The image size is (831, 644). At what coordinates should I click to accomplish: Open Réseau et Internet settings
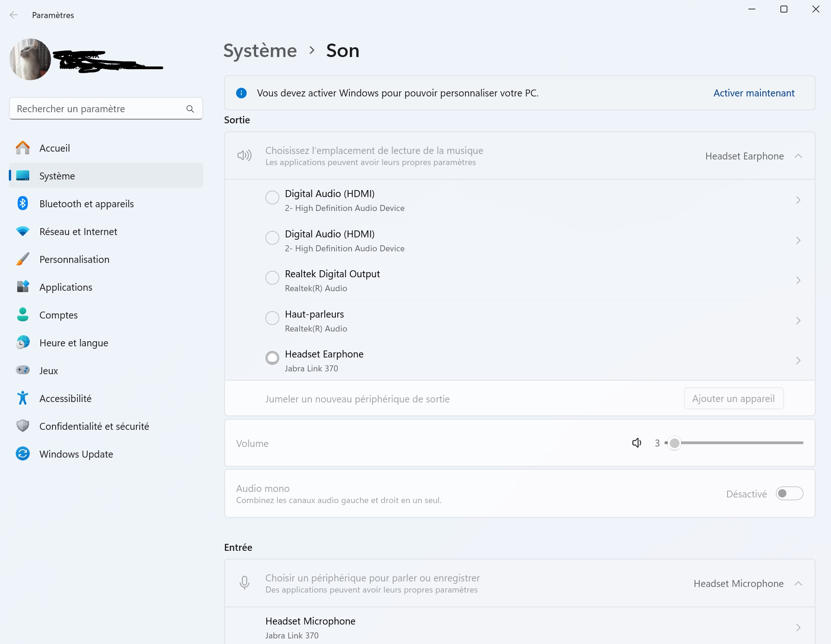pyautogui.click(x=78, y=231)
